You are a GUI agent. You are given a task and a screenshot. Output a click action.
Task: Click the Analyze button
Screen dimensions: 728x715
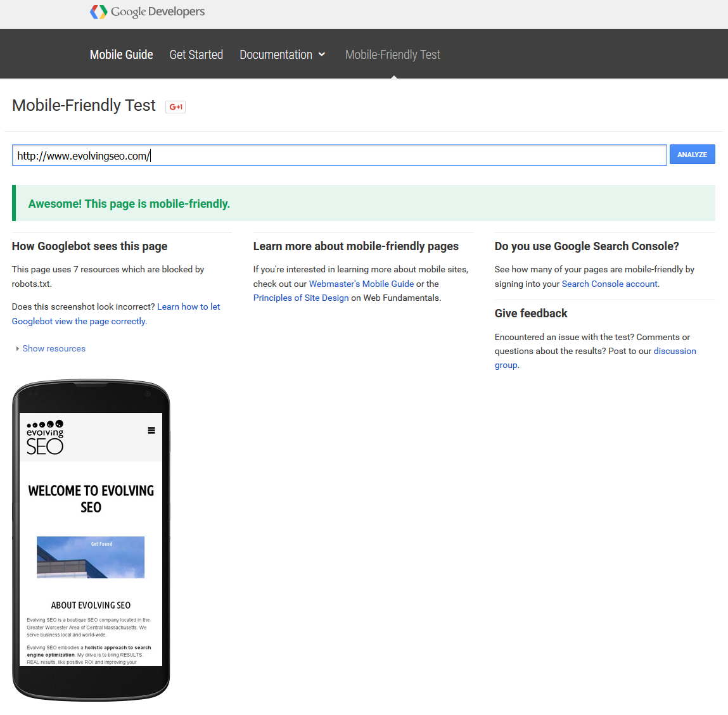(x=692, y=155)
